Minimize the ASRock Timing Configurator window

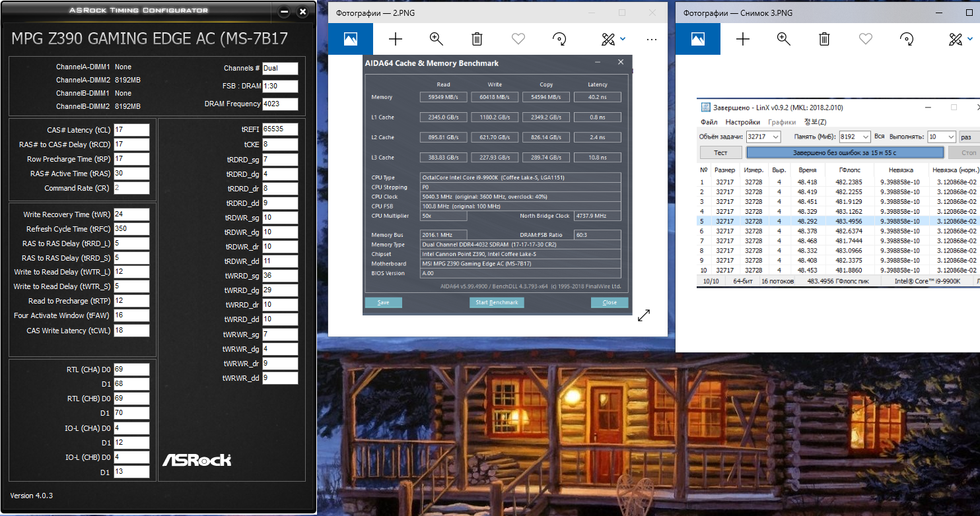point(284,12)
